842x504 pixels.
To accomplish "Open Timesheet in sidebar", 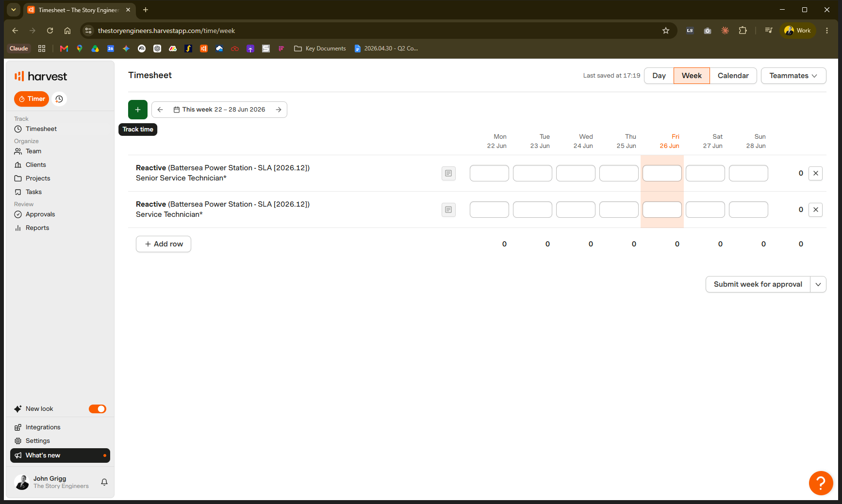I will pos(41,129).
